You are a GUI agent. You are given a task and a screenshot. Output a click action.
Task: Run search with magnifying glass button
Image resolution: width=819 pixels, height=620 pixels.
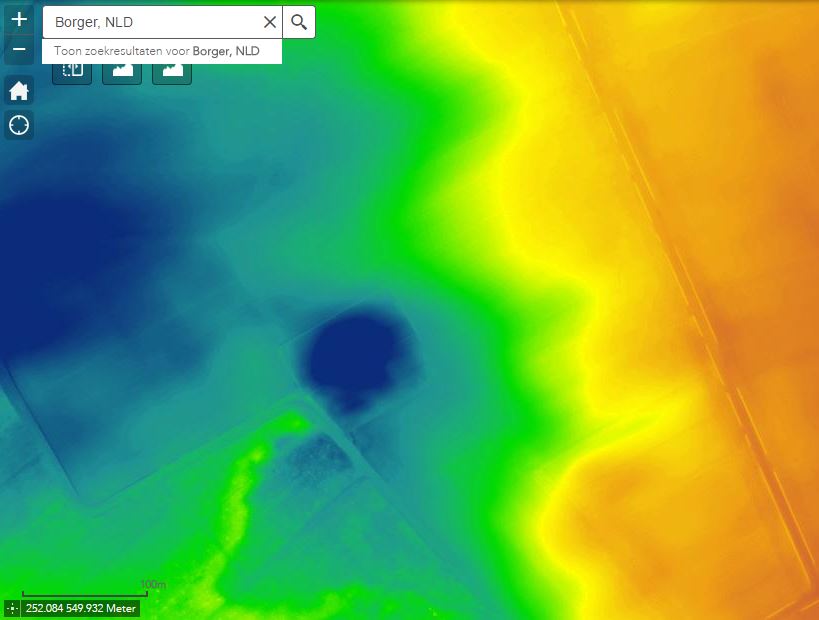coord(299,22)
